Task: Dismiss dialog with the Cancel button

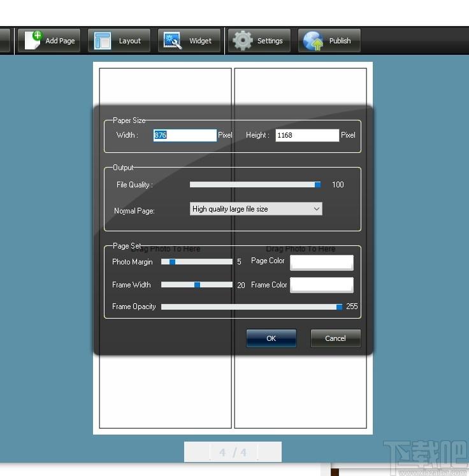Action: click(x=335, y=338)
